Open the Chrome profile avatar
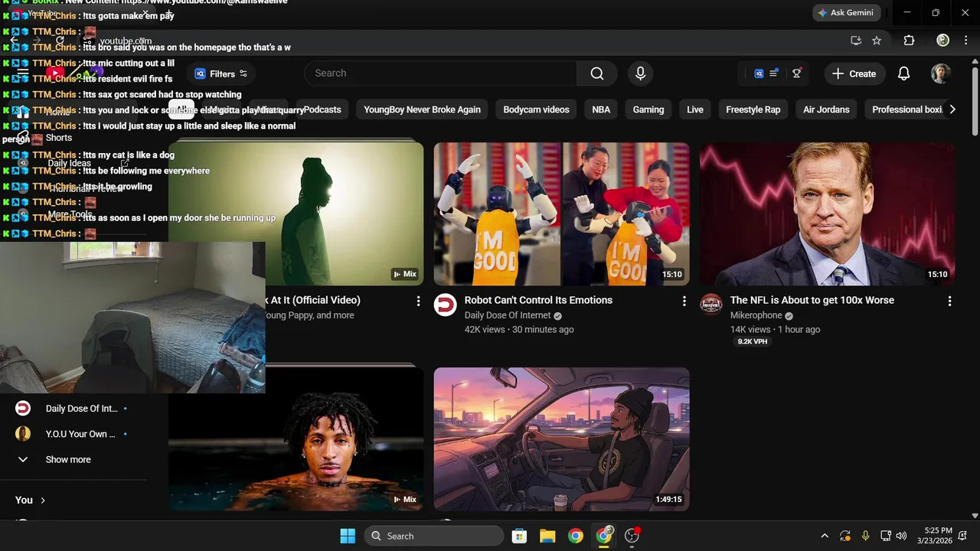This screenshot has height=551, width=980. (943, 41)
